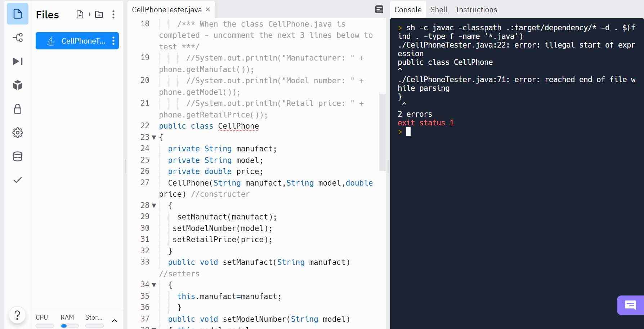Open the Instructions tab
Viewport: 644px width, 329px height.
[476, 9]
